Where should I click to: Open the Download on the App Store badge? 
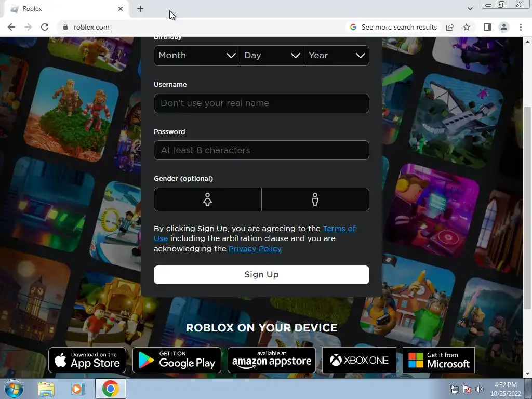click(87, 360)
